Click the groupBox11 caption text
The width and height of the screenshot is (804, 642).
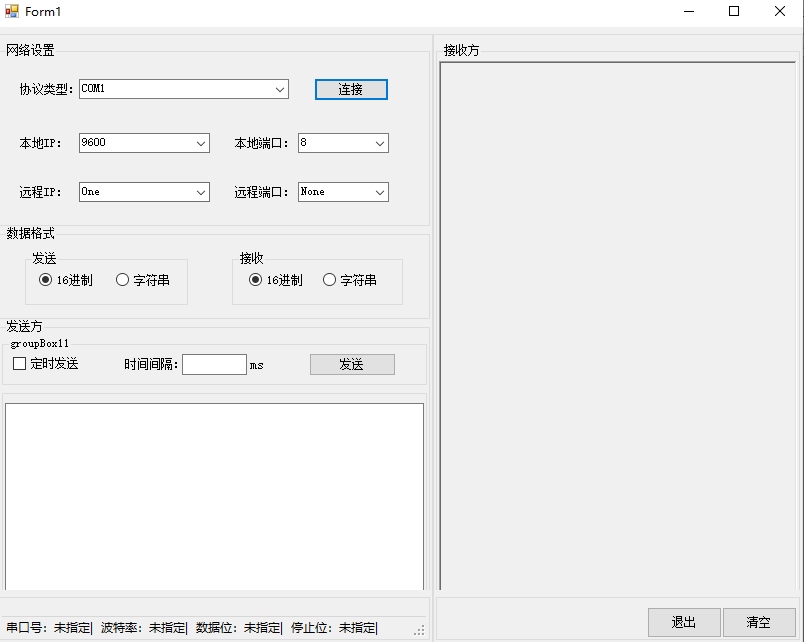(x=39, y=344)
